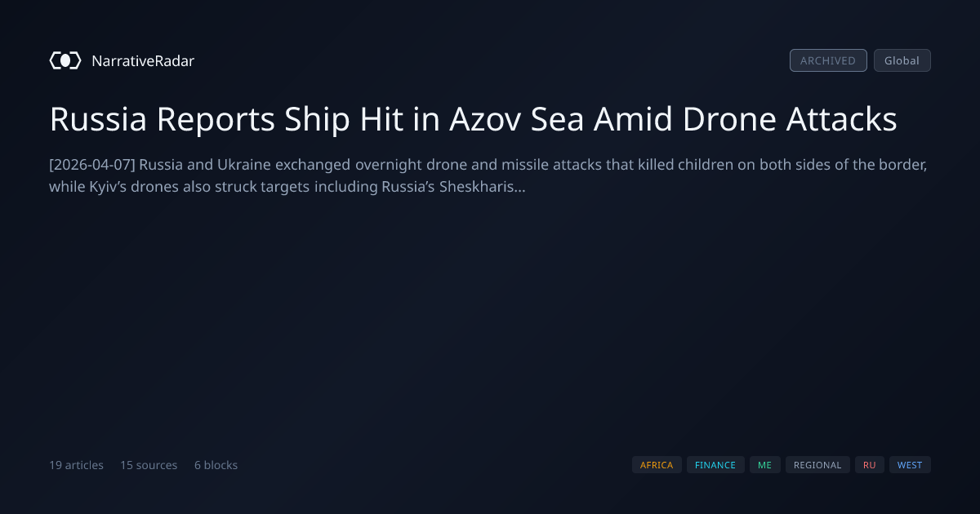Screen dimensions: 980x514
Task: Open the 6 blocks count
Action: pos(216,465)
